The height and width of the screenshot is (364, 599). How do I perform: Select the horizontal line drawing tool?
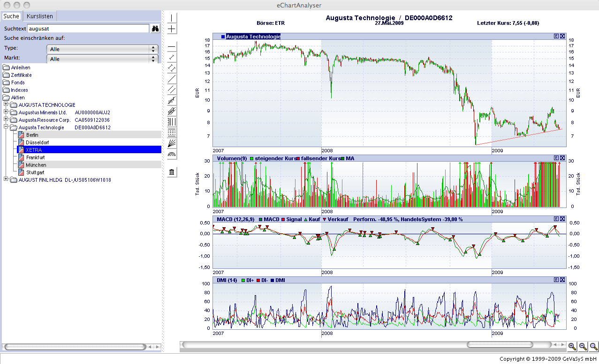(x=171, y=46)
